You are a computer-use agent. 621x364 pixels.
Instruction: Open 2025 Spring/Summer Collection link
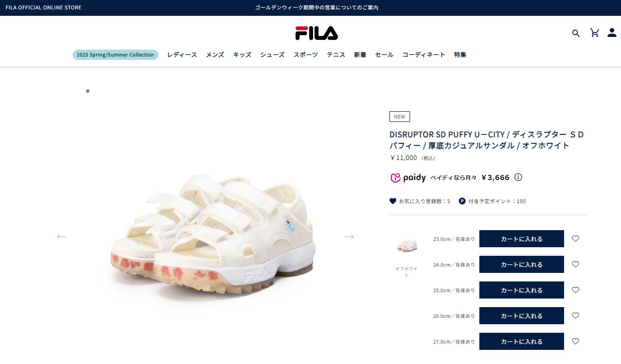(116, 55)
